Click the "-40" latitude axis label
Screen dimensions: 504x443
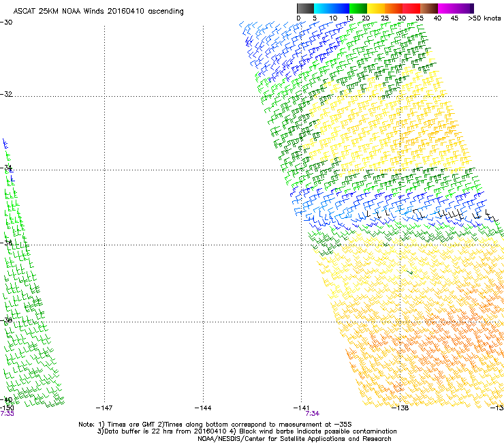(x=6, y=400)
